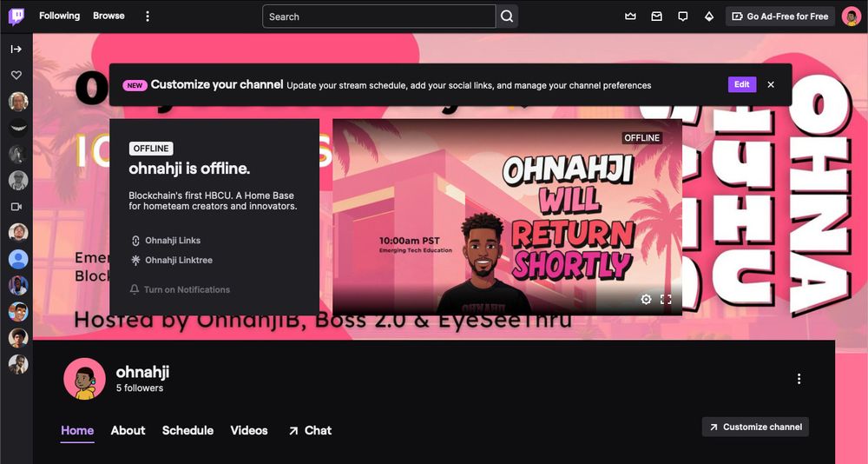Open the user account avatar menu
The width and height of the screenshot is (868, 464).
pos(851,17)
